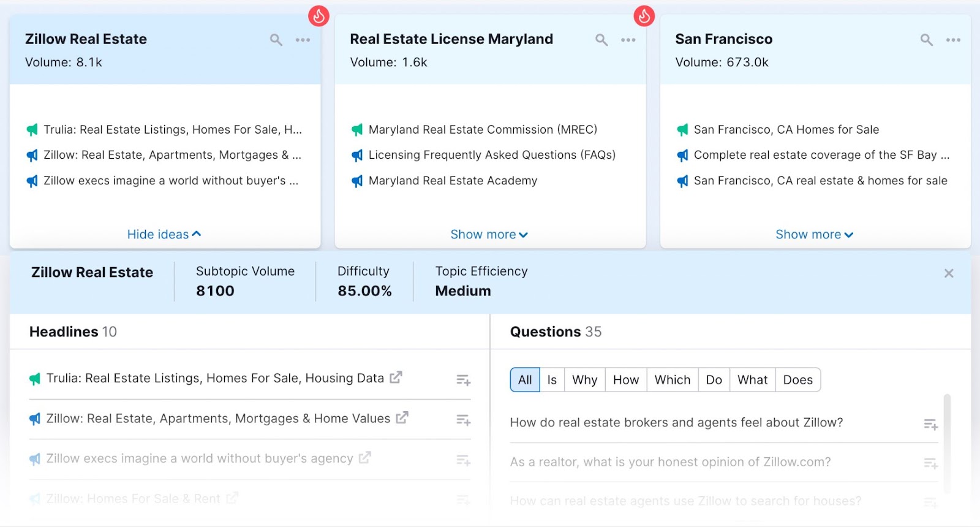980x527 pixels.
Task: Filter questions by How
Action: pos(625,380)
